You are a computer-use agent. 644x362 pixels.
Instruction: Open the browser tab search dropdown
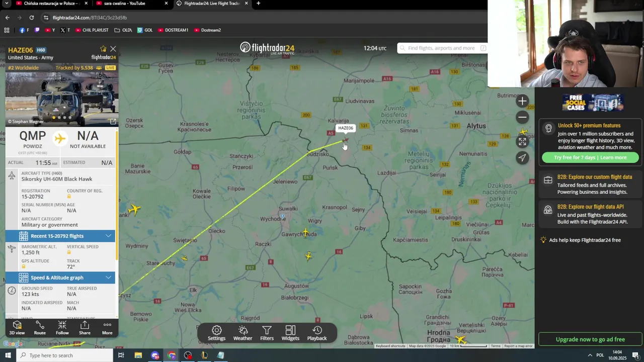pyautogui.click(x=7, y=4)
